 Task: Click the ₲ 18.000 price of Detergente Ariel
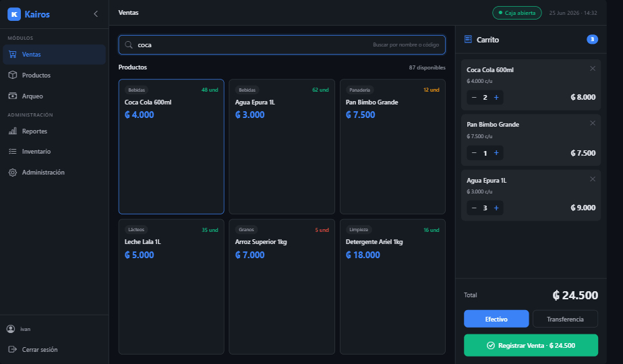click(363, 255)
